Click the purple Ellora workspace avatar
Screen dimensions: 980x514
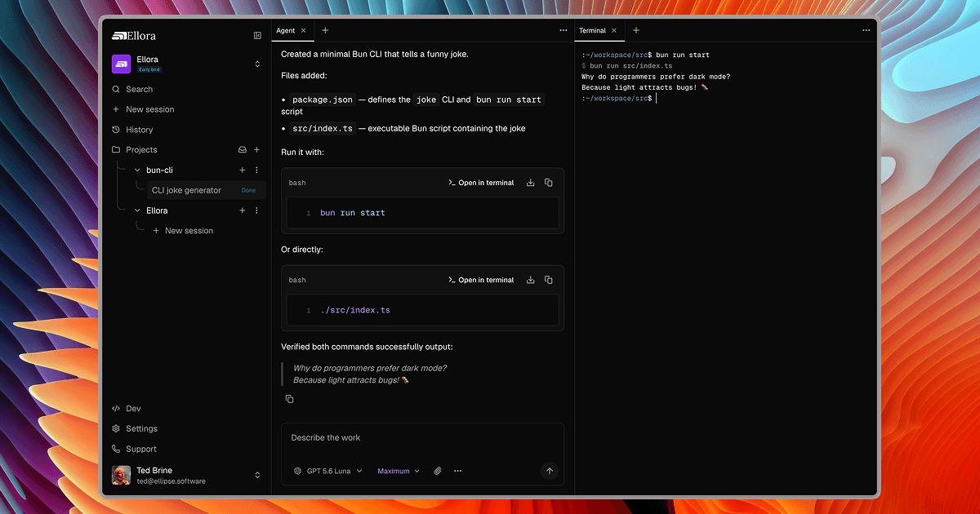pos(121,64)
